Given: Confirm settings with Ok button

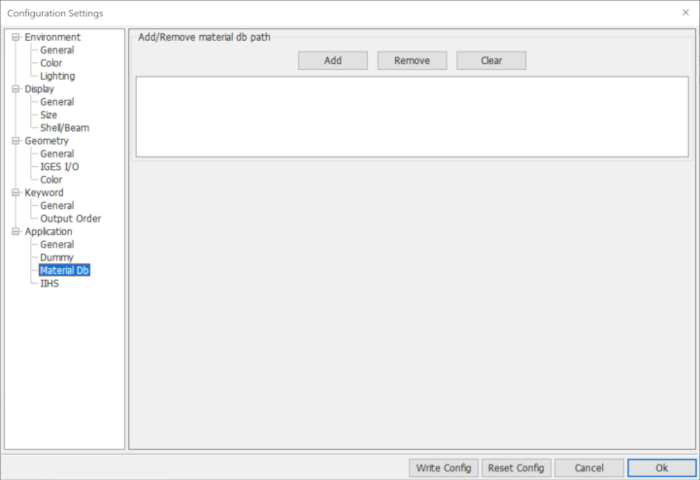Looking at the screenshot, I should [x=662, y=468].
